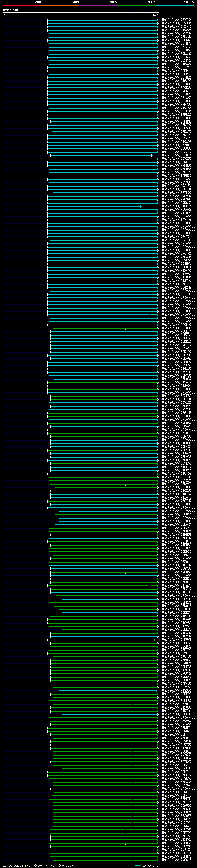Screen dimensions: 197x868
Task: Click the purple ~60% identity legend segment
Action: click(x=98, y=6)
